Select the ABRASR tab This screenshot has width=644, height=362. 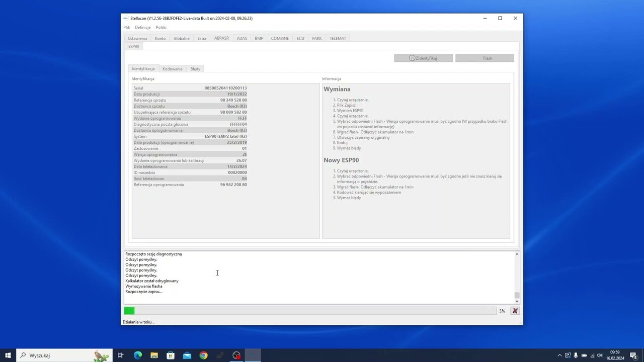(x=221, y=38)
